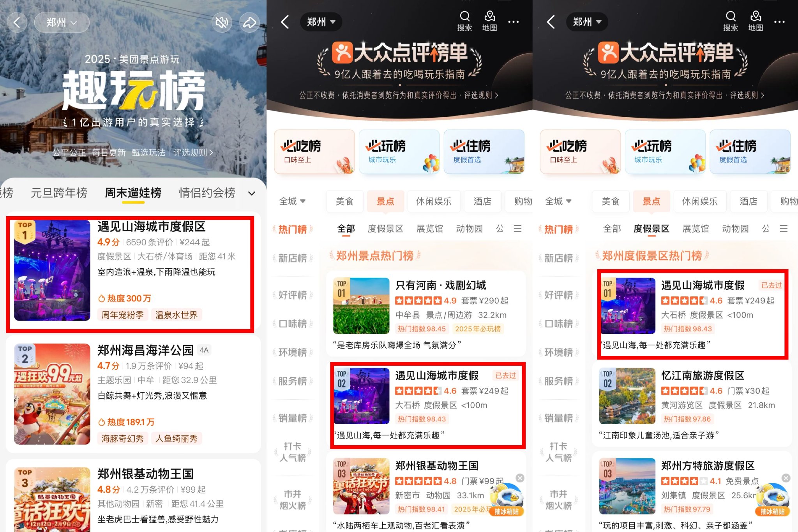Screen dimensions: 798x532
Task: Close the 抽冰箱贴 floating badge in middle panel
Action: 520,478
